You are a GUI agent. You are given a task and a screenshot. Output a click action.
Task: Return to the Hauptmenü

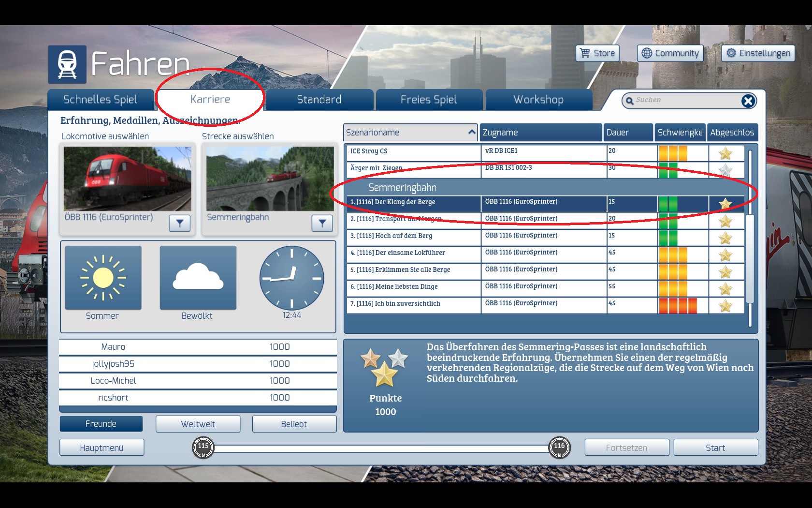click(101, 448)
